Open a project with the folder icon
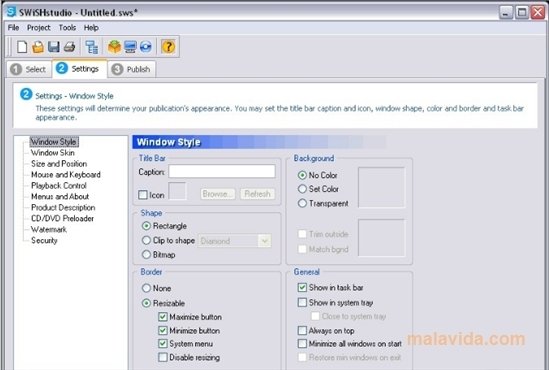The height and width of the screenshot is (370, 549). coord(38,47)
